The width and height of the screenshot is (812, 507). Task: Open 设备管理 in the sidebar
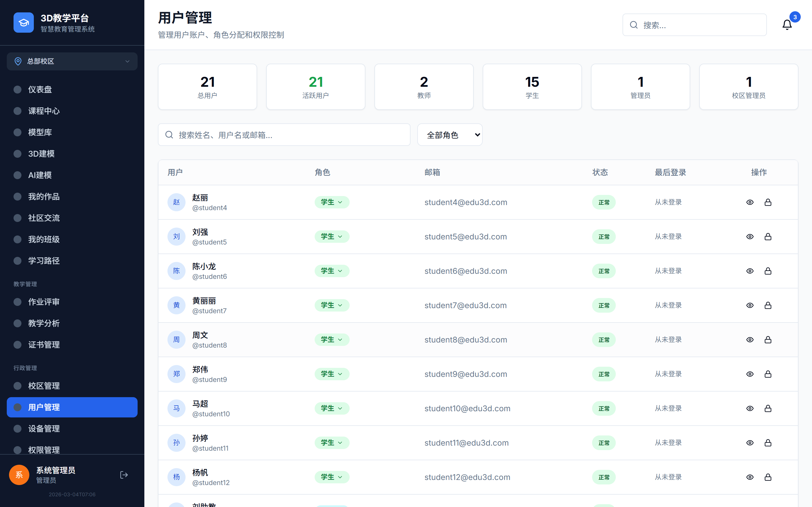pyautogui.click(x=44, y=428)
